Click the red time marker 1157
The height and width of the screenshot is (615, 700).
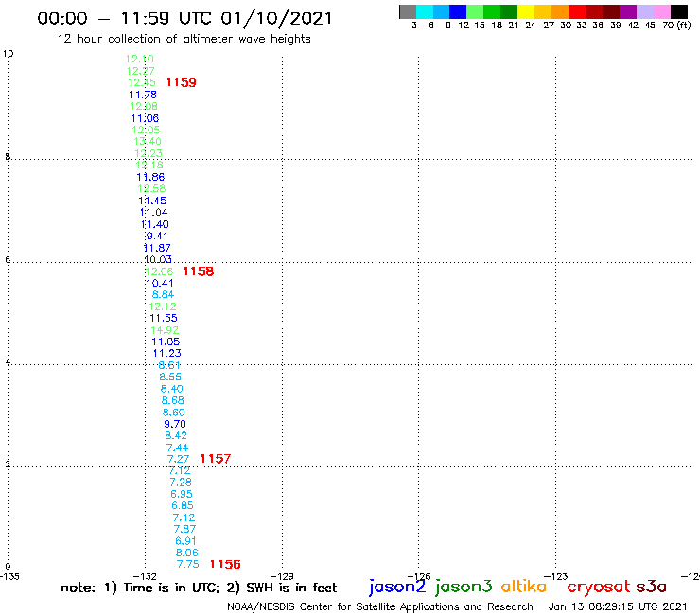click(215, 459)
